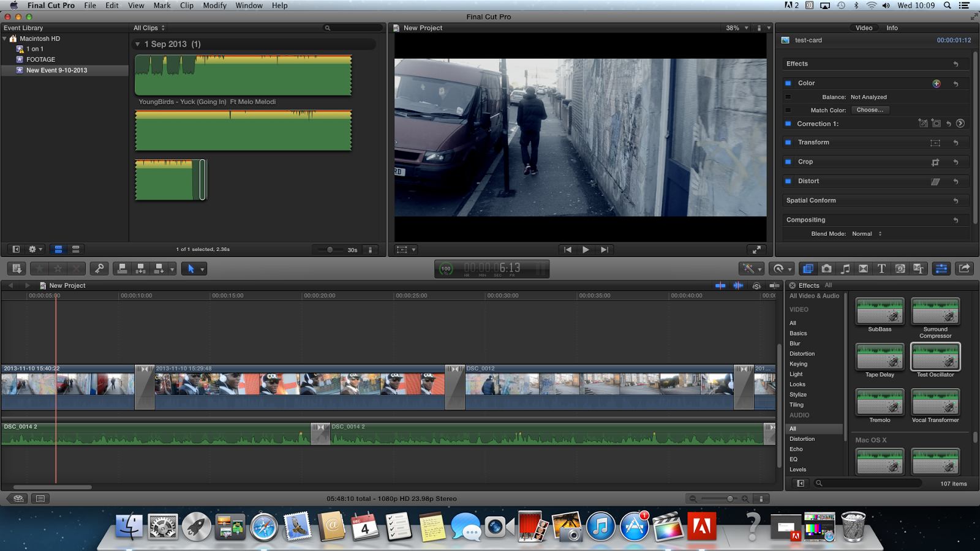980x551 pixels.
Task: Select the Keying effects category
Action: click(798, 364)
